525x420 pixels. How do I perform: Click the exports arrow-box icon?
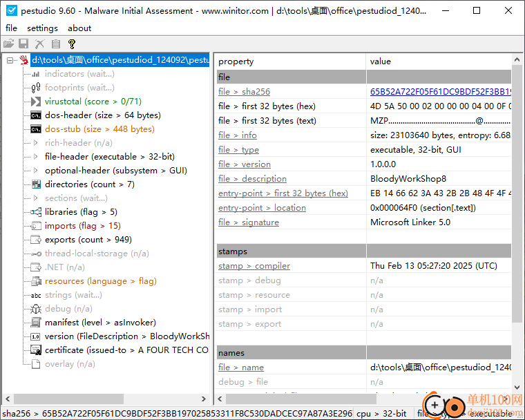coord(36,240)
